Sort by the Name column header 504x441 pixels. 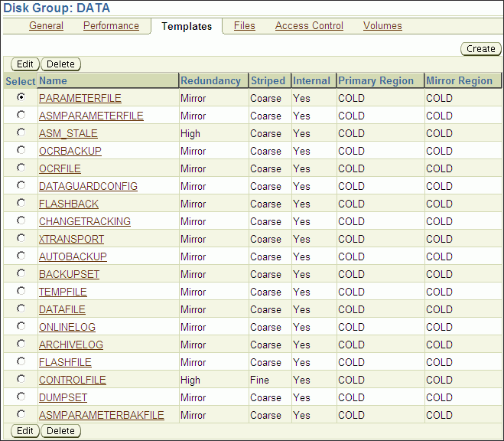pyautogui.click(x=54, y=80)
